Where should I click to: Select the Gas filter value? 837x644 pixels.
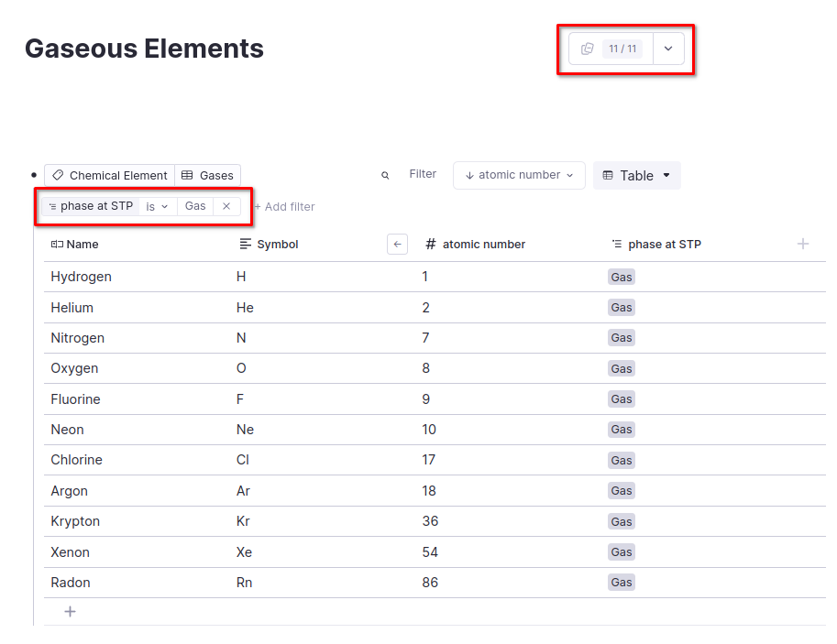[x=195, y=206]
